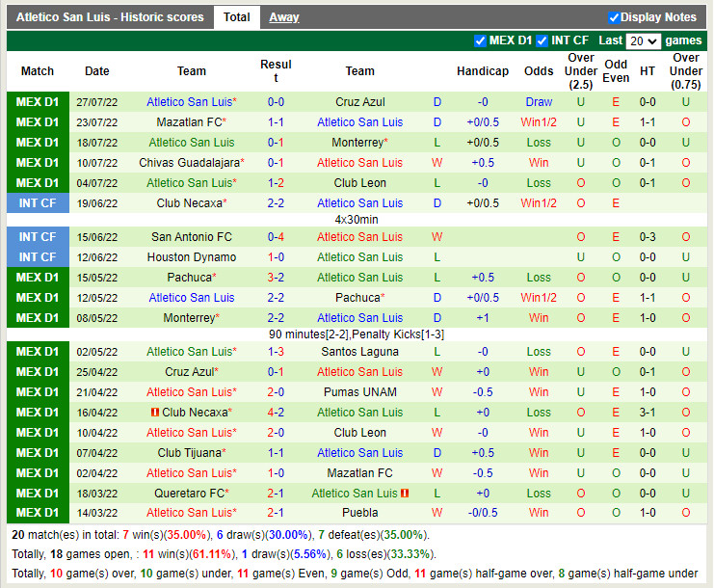Switch to the Away tab
The height and width of the screenshot is (588, 714).
tap(283, 17)
